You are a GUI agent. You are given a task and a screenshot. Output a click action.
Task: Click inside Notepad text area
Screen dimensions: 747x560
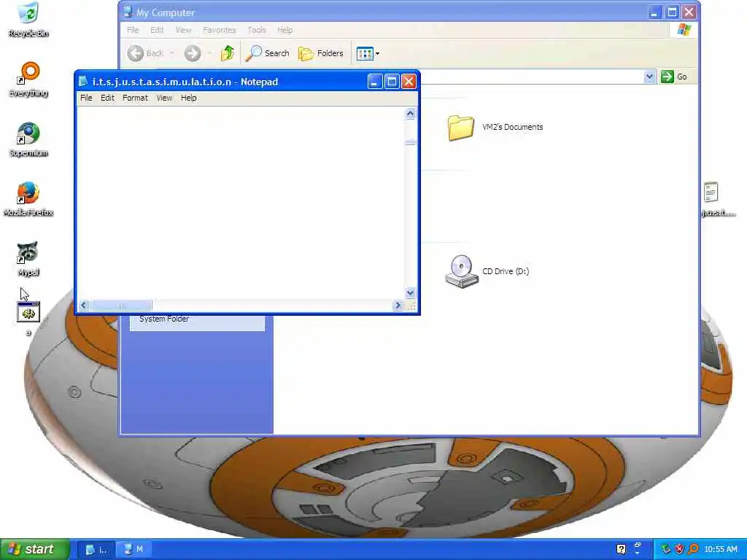pyautogui.click(x=241, y=203)
